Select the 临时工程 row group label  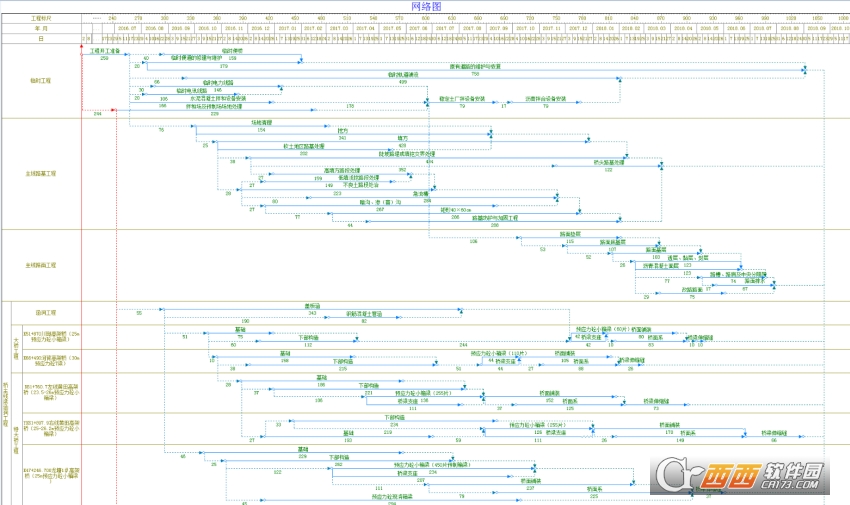coord(41,81)
